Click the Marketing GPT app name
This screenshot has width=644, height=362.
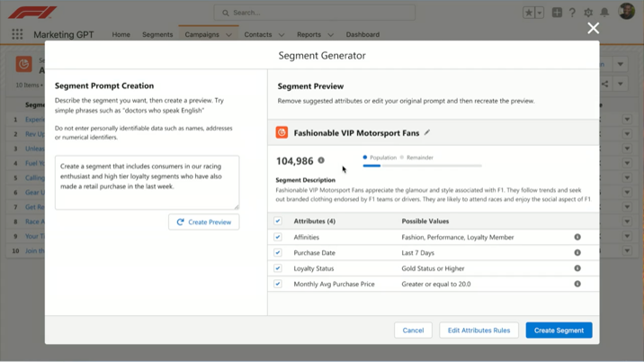click(64, 34)
